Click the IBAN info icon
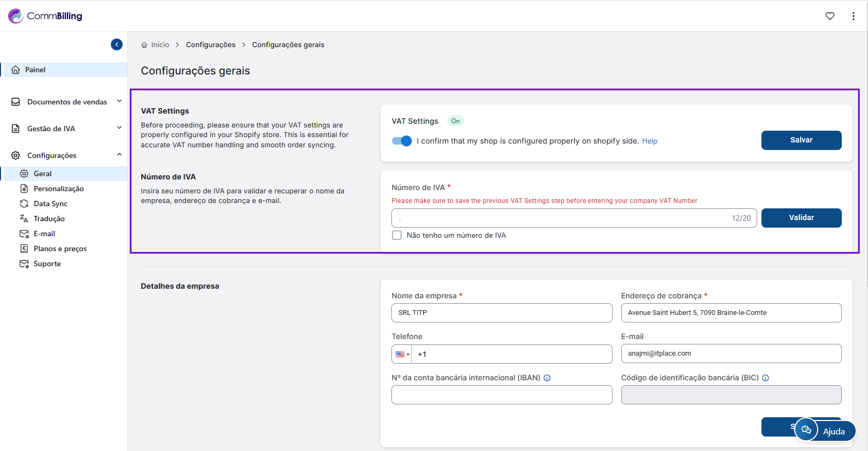This screenshot has height=451, width=868. [547, 378]
